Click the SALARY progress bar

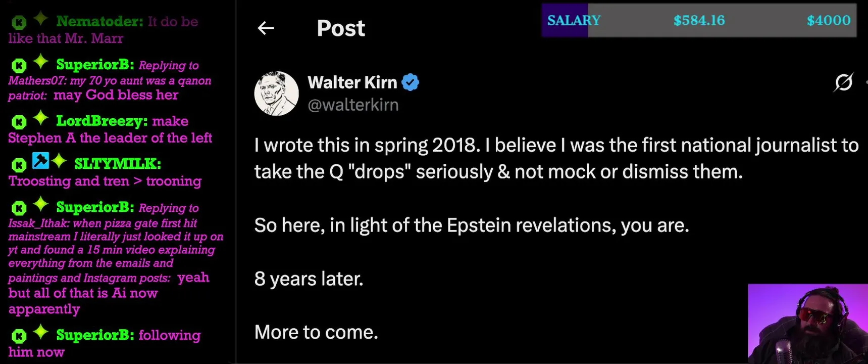(x=699, y=20)
